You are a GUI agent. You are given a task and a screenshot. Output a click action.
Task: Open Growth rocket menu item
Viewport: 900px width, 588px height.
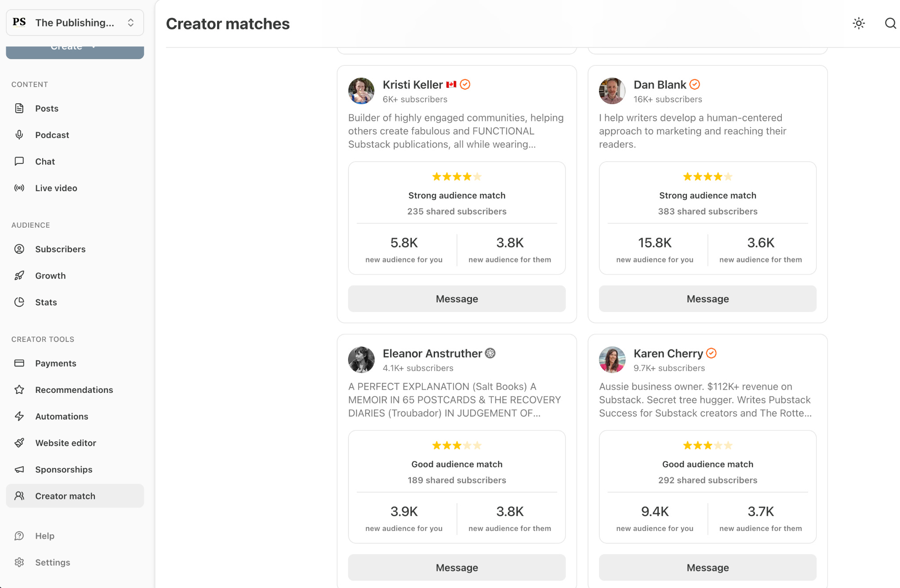[75, 276]
